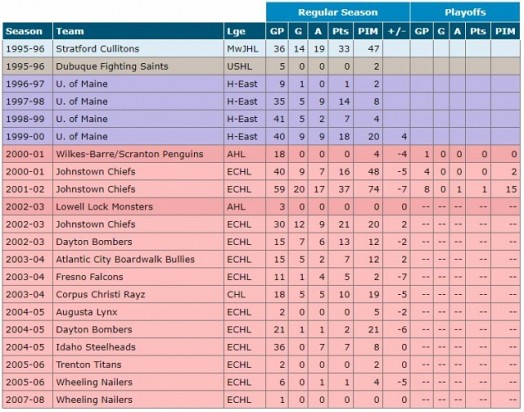The image size is (524, 412).
Task: Click the Regular Season header band
Action: click(338, 12)
